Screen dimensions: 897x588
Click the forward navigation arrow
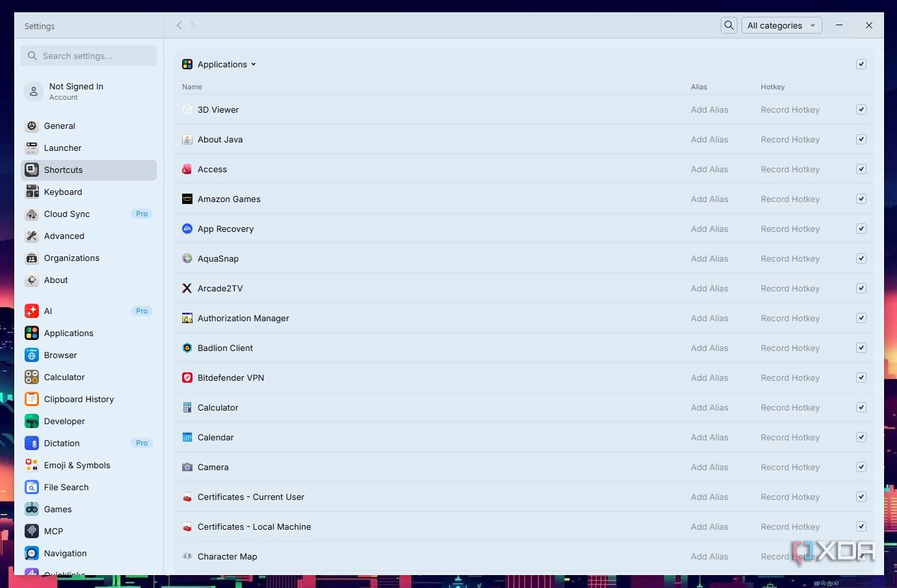tap(192, 25)
